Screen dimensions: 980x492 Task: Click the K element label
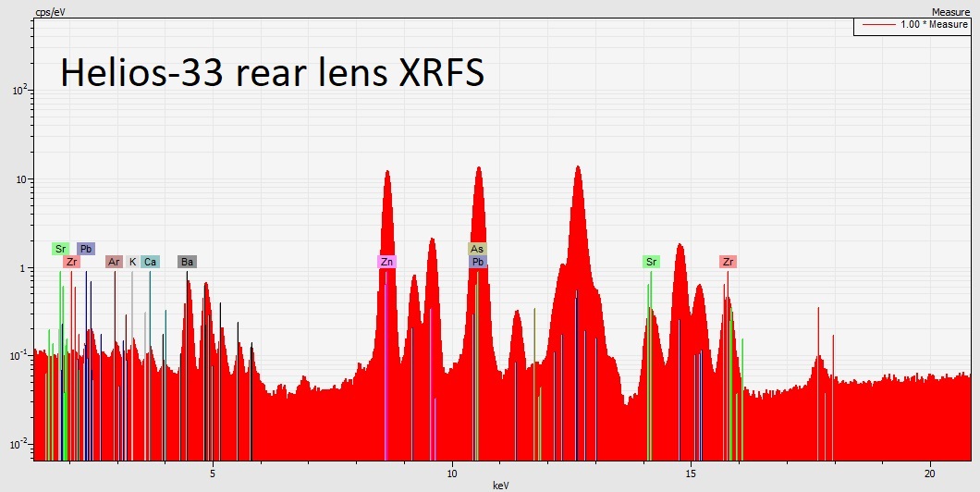click(132, 262)
